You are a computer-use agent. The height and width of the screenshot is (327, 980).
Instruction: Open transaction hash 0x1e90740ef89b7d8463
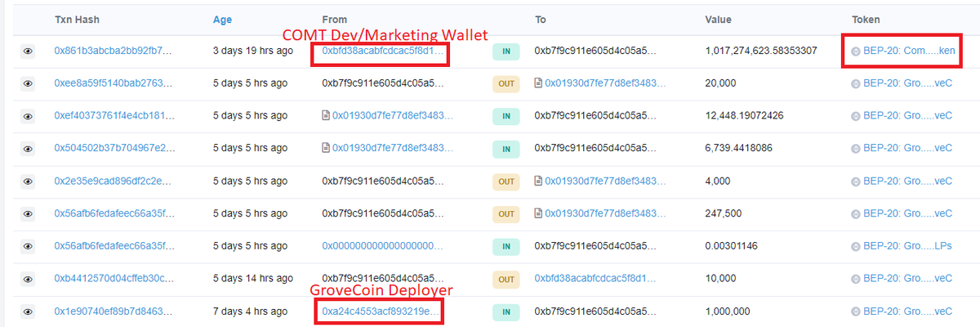(114, 311)
